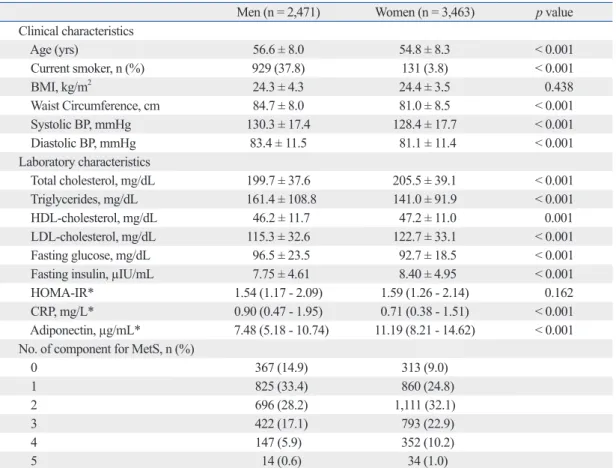Click the HOMA-IR p value '0.162'
This screenshot has height=468, width=616.
click(559, 293)
